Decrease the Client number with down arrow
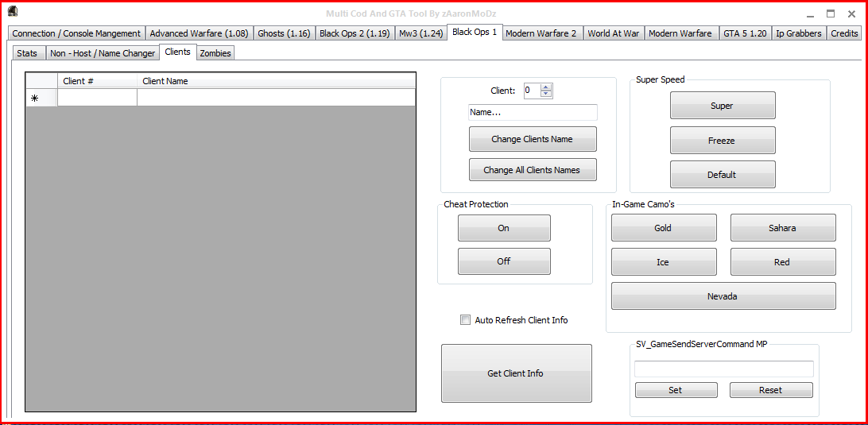The image size is (868, 425). click(546, 94)
